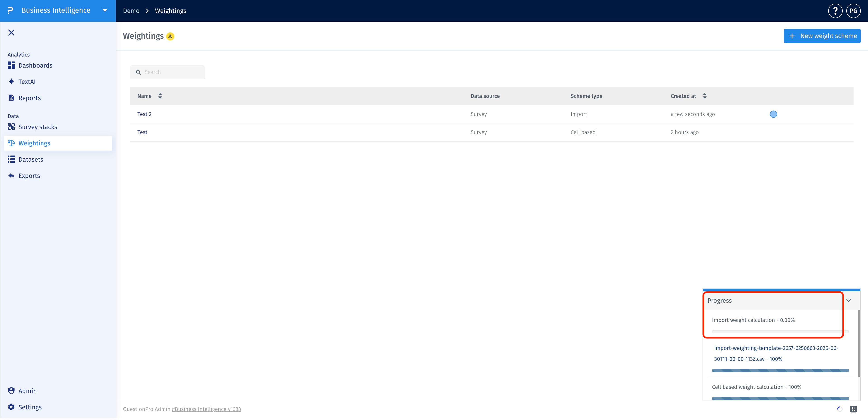
Task: Click the Progress panel scrollbar
Action: pyautogui.click(x=859, y=343)
